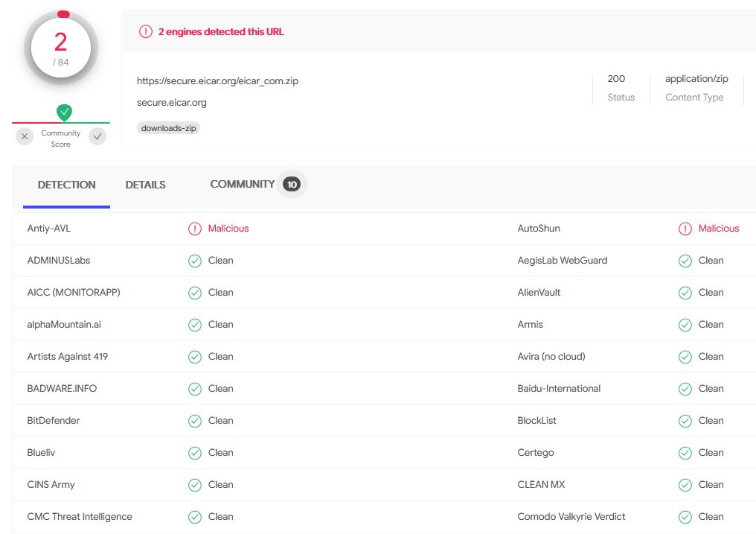The height and width of the screenshot is (534, 756).
Task: Select the alphaMountain.ai engine name
Action: [x=64, y=324]
